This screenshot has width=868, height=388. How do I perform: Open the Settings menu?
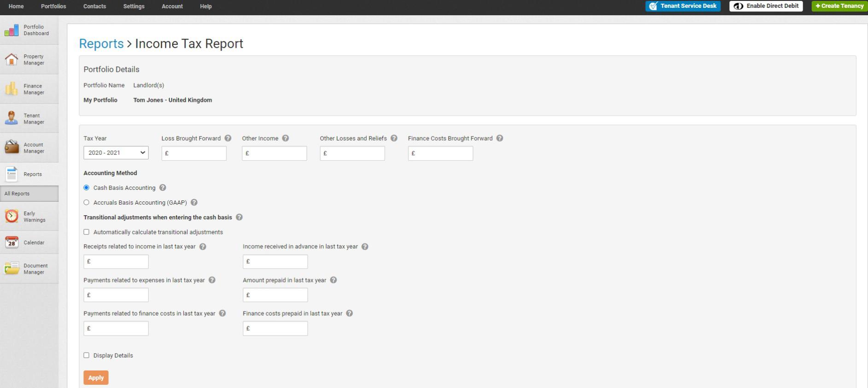[134, 6]
